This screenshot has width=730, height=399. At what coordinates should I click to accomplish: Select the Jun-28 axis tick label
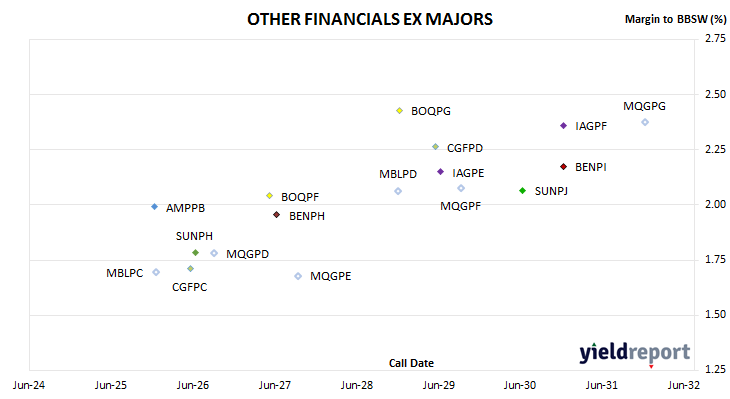click(357, 385)
